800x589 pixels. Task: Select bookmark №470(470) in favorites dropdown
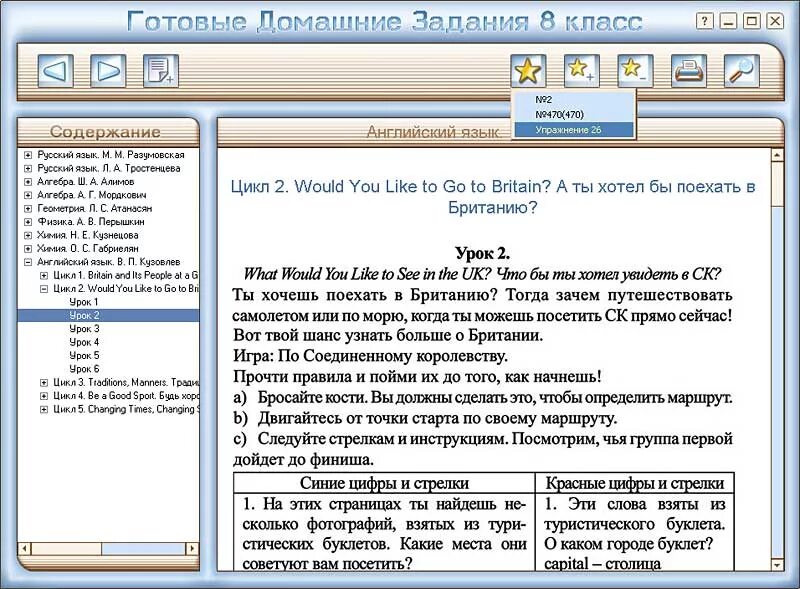point(573,114)
